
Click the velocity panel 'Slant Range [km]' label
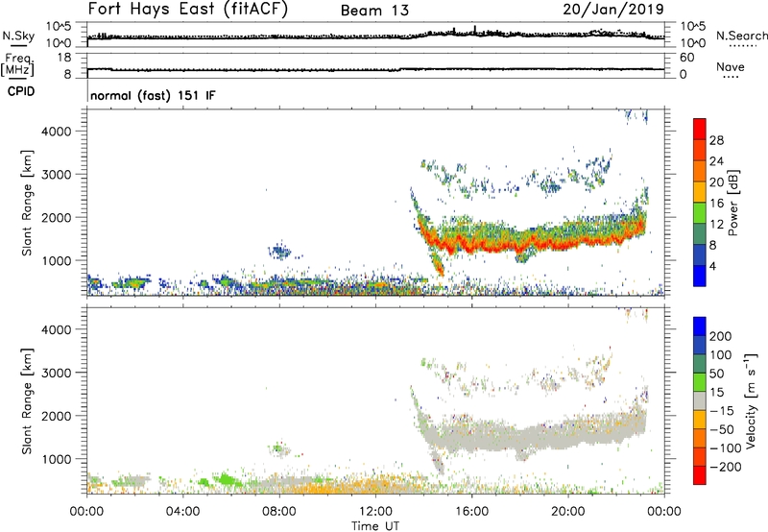click(x=27, y=401)
